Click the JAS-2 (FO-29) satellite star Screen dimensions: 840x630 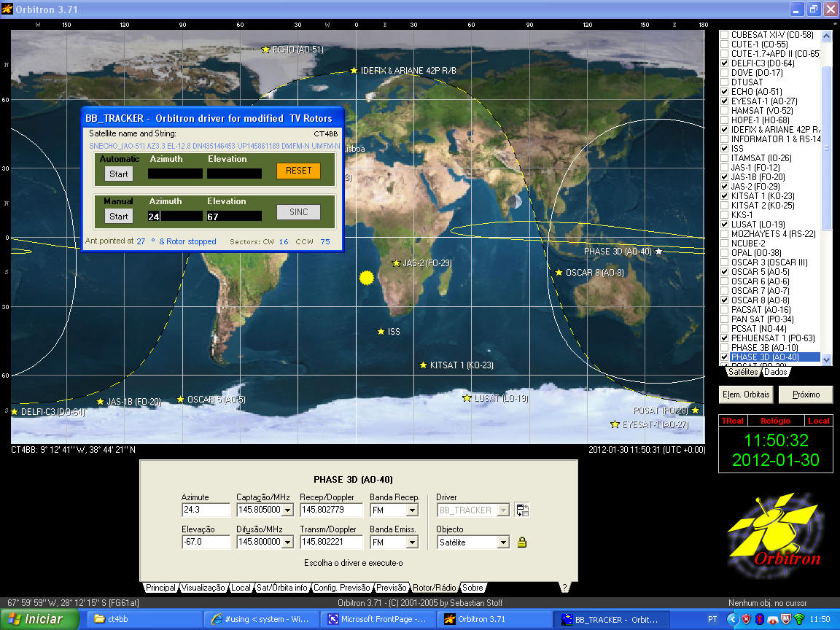click(396, 263)
